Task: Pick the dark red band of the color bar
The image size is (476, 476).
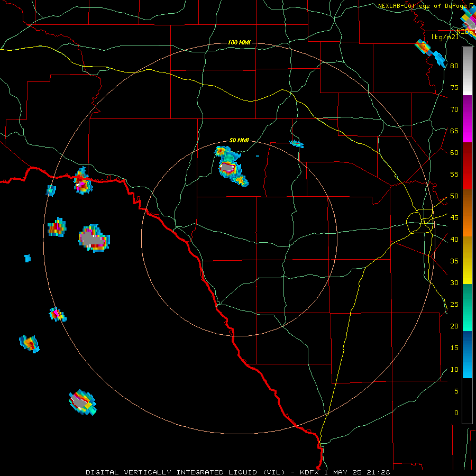Action: pyautogui.click(x=467, y=166)
